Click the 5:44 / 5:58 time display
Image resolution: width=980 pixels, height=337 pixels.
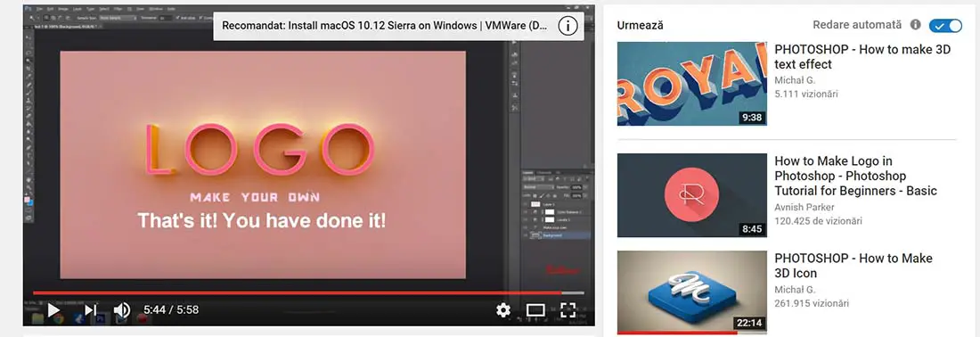point(171,309)
